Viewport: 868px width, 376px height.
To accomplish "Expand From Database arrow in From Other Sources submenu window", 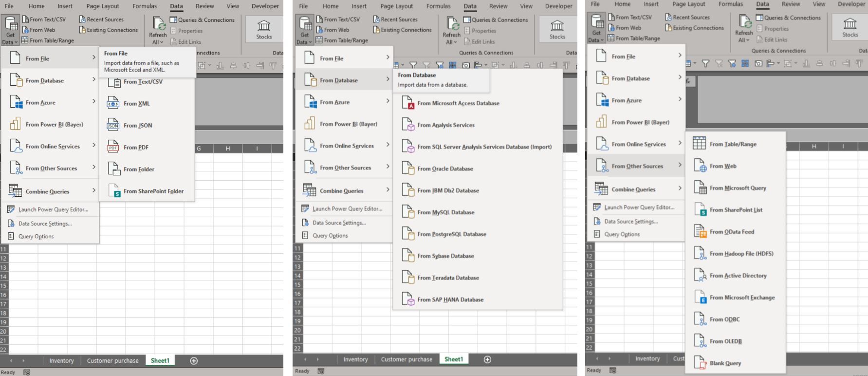I will coord(680,77).
